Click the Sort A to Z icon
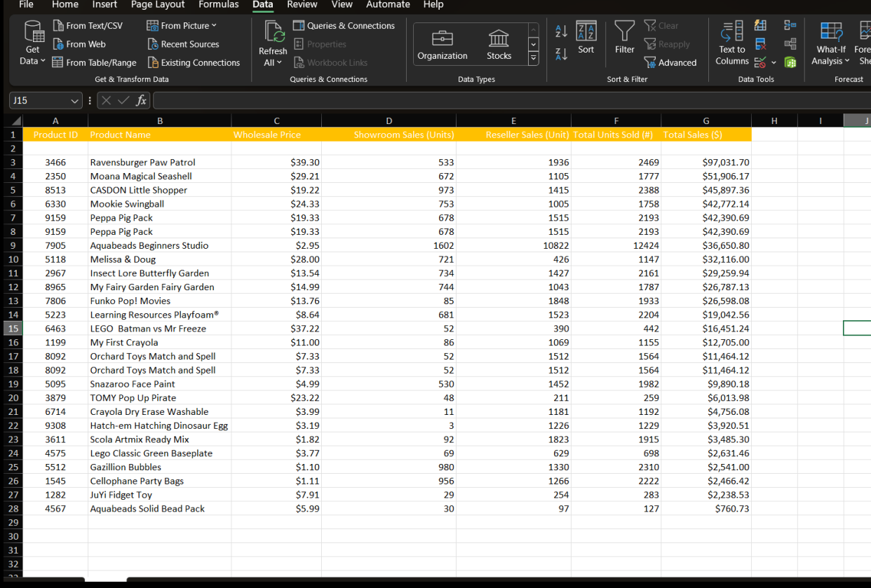Screen dimensions: 871x588 pyautogui.click(x=561, y=32)
